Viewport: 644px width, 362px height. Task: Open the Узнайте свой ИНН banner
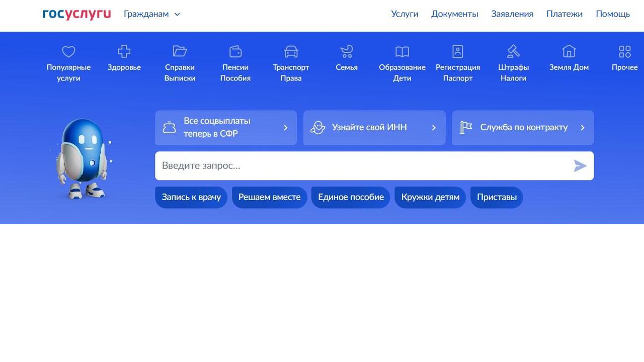click(374, 128)
